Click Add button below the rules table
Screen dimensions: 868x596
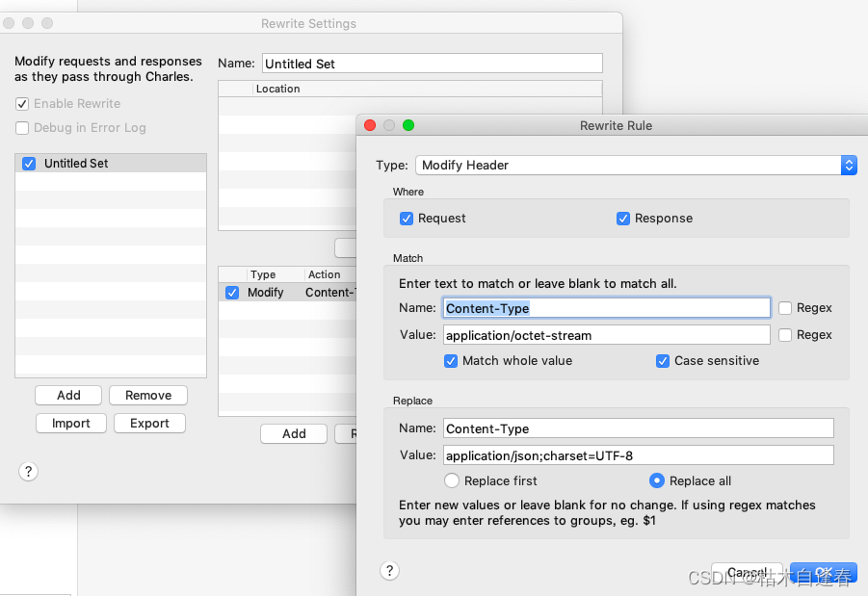294,434
